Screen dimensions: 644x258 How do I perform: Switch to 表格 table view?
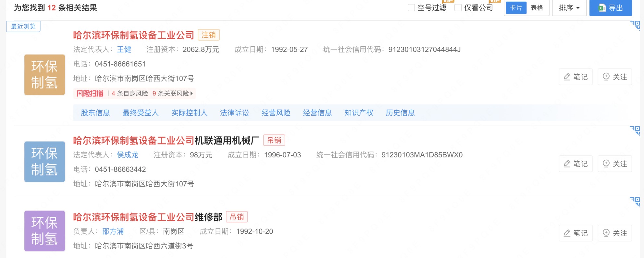tap(537, 8)
